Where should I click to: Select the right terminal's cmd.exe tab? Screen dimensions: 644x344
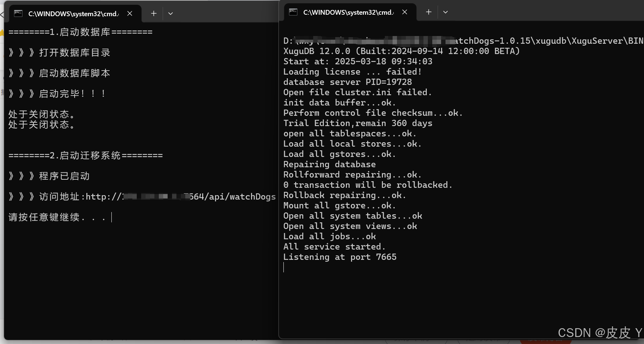350,12
